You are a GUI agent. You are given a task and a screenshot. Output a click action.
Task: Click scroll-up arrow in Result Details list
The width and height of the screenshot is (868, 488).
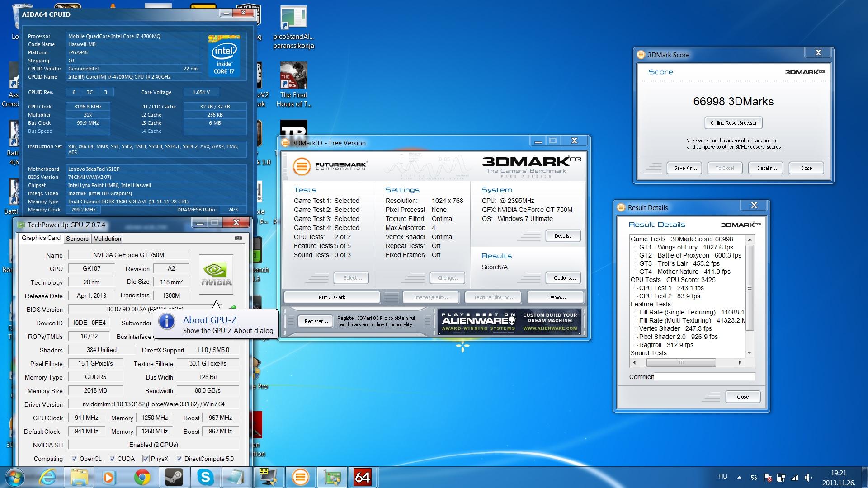(750, 239)
